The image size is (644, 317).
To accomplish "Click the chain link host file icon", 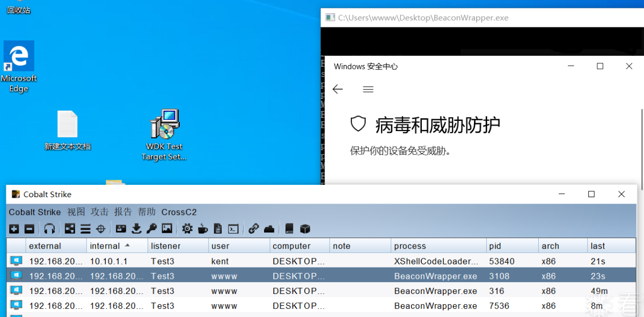I will coord(253,229).
